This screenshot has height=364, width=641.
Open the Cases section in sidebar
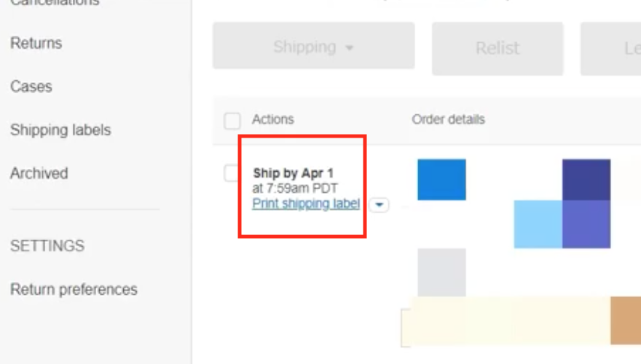(x=31, y=87)
